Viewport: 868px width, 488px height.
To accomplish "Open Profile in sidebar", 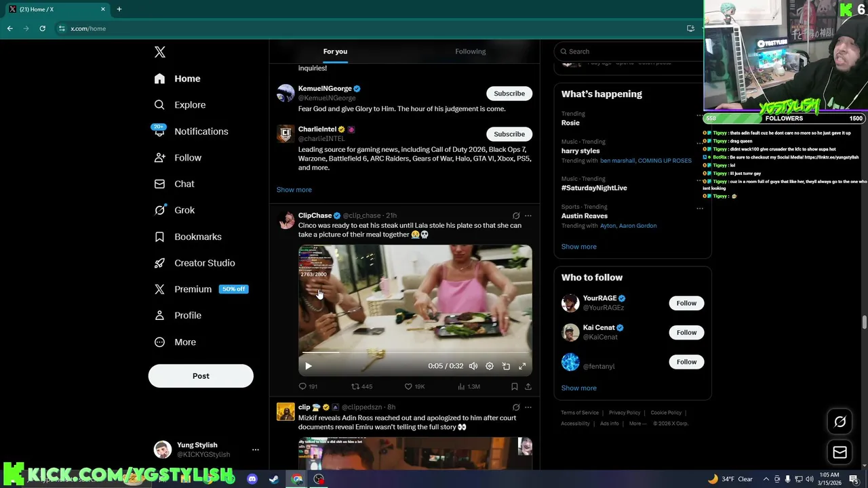I will (x=178, y=316).
